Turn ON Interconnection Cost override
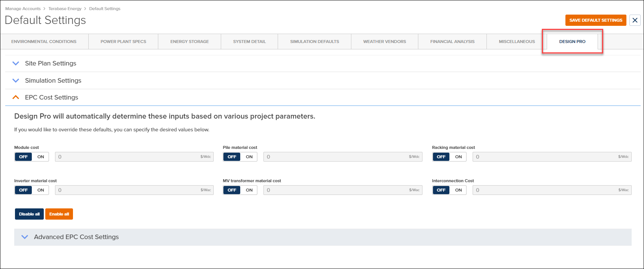The height and width of the screenshot is (269, 644). [458, 190]
